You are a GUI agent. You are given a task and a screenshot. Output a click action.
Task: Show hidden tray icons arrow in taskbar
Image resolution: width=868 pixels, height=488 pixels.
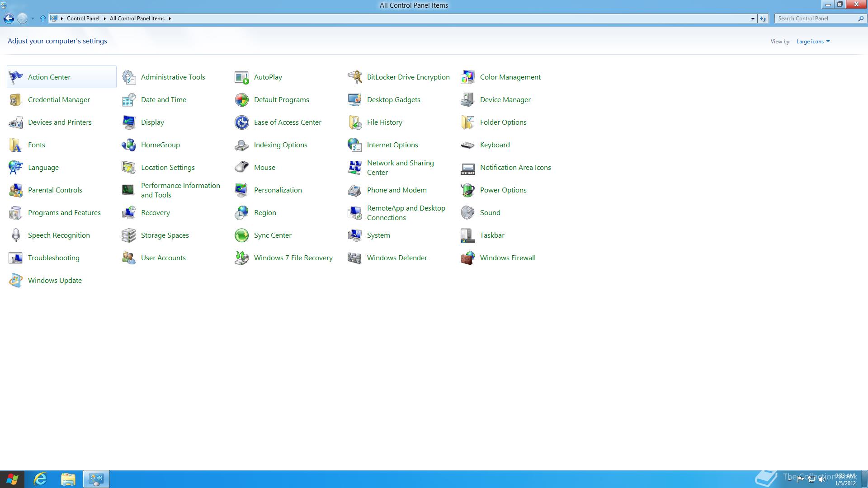(789, 479)
